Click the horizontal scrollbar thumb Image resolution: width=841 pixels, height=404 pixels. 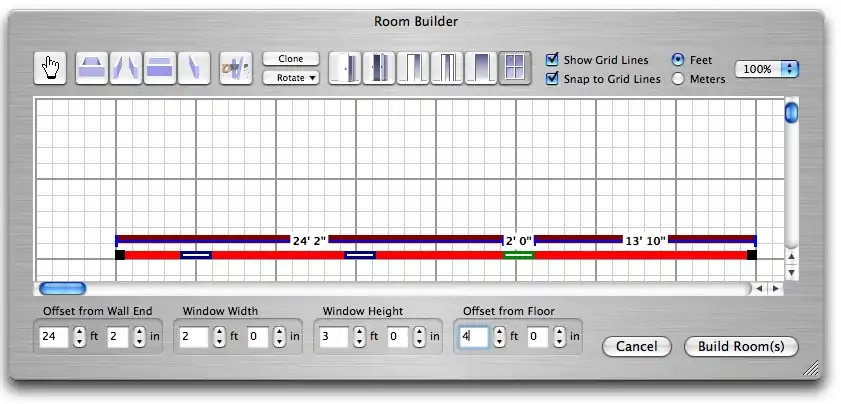pyautogui.click(x=62, y=289)
